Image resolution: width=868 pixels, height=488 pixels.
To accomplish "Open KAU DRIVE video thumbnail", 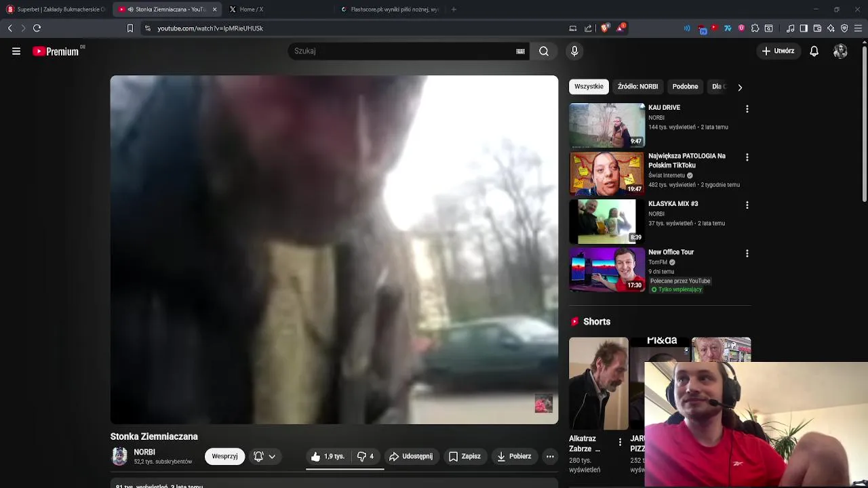I will pyautogui.click(x=607, y=125).
